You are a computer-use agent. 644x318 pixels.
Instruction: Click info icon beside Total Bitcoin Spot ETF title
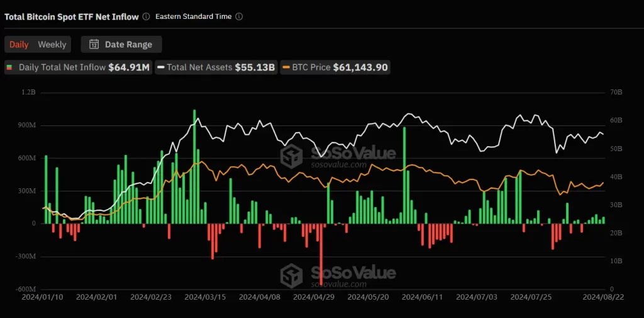(x=146, y=17)
